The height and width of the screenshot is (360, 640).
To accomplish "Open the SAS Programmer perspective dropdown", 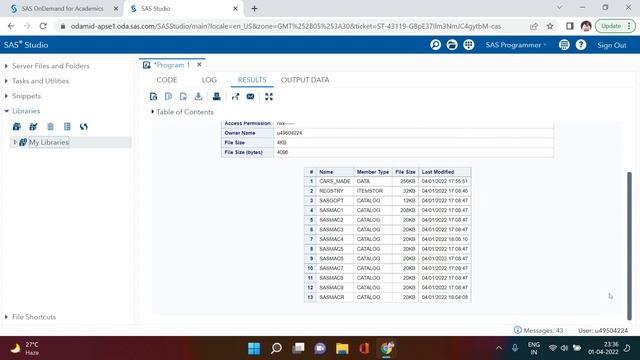I will pos(516,45).
